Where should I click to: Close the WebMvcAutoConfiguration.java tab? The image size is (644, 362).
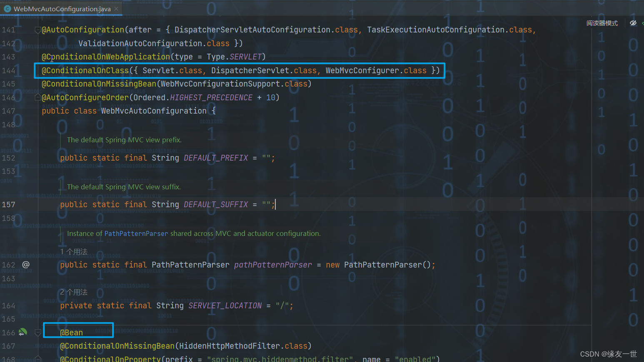[x=116, y=9]
